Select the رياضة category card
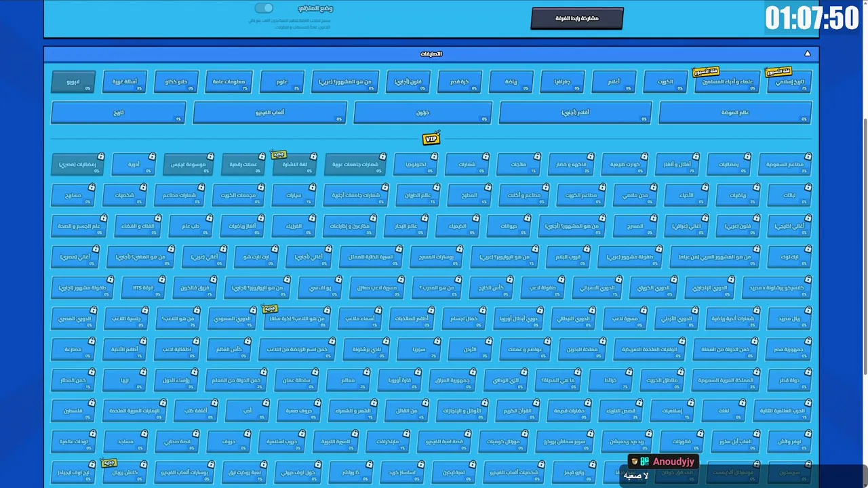Image resolution: width=868 pixels, height=488 pixels. point(511,82)
